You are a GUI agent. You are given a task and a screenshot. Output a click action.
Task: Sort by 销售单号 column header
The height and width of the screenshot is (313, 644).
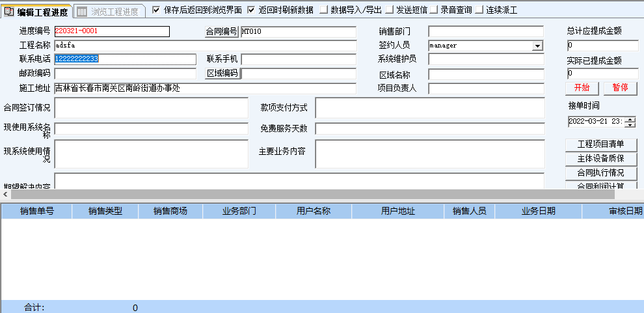tap(36, 211)
